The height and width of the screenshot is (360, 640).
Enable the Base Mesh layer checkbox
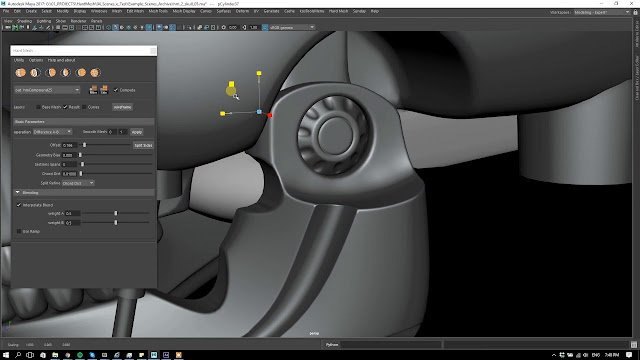click(x=38, y=107)
